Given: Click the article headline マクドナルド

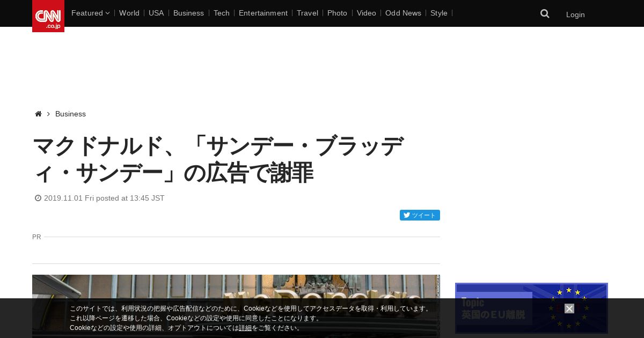Looking at the screenshot, I should point(218,159).
